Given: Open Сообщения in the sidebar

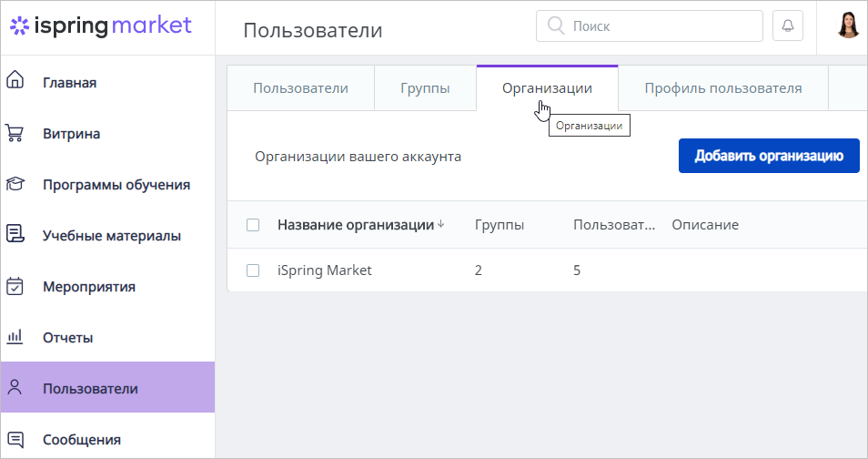Looking at the screenshot, I should pos(107,440).
